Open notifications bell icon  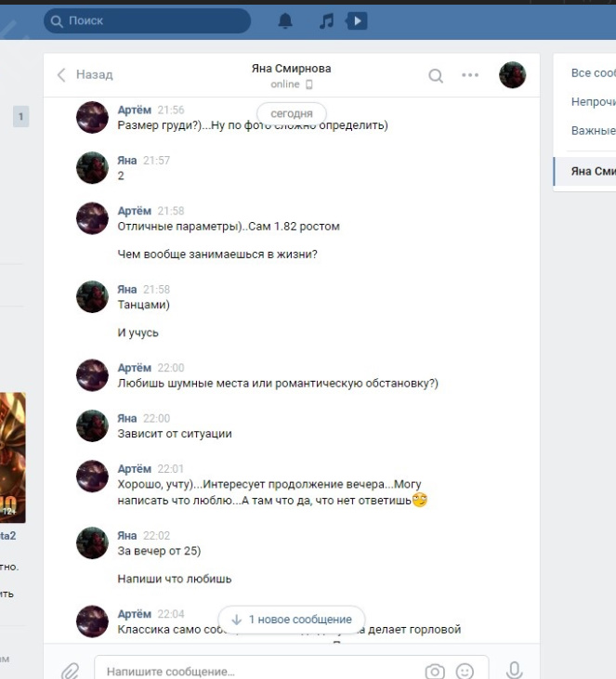pyautogui.click(x=285, y=20)
